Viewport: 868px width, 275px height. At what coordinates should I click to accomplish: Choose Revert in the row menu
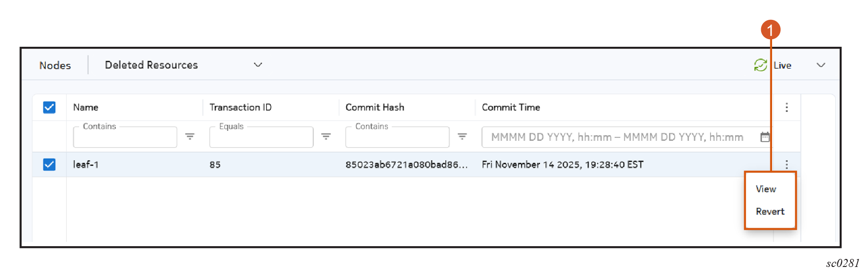[770, 212]
